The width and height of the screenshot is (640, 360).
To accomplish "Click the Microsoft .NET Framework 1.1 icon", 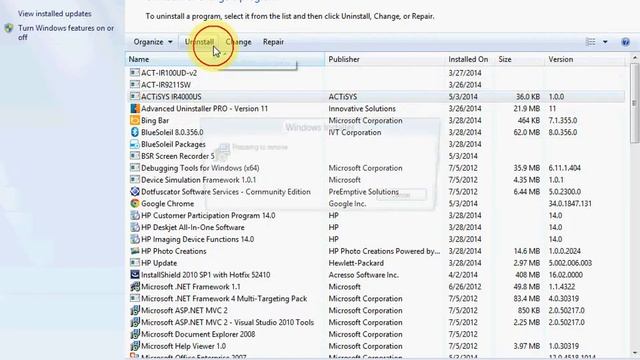I will [135, 287].
